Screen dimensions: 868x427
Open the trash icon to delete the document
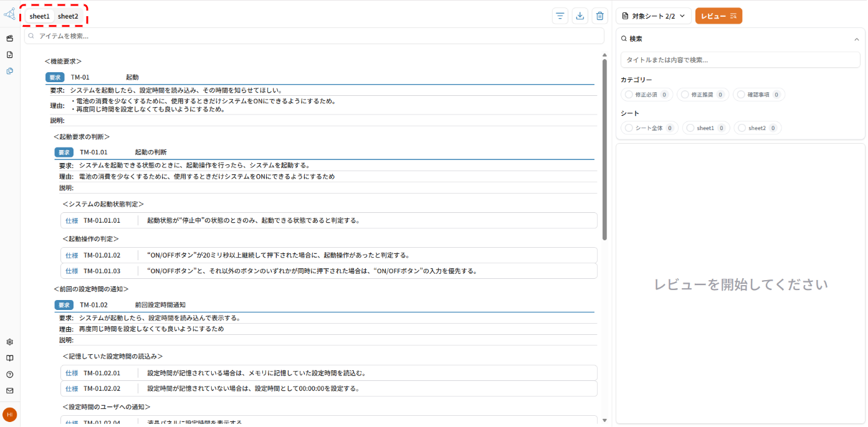[599, 16]
